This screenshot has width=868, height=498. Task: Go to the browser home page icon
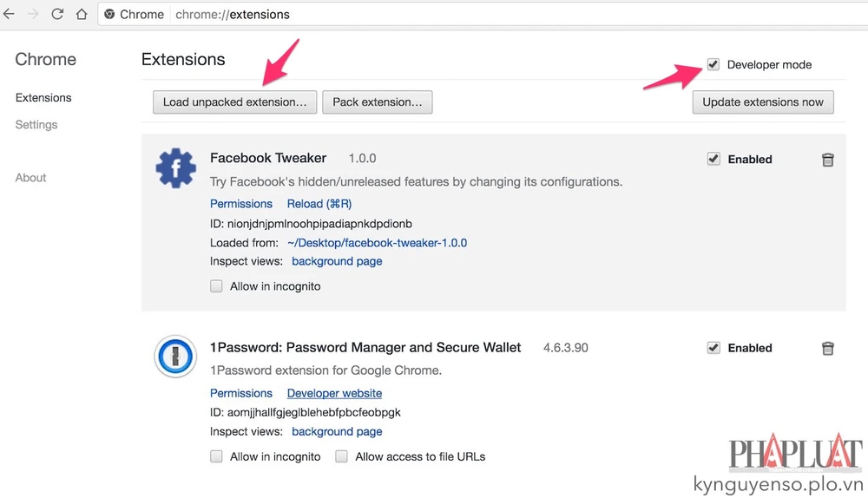point(81,14)
